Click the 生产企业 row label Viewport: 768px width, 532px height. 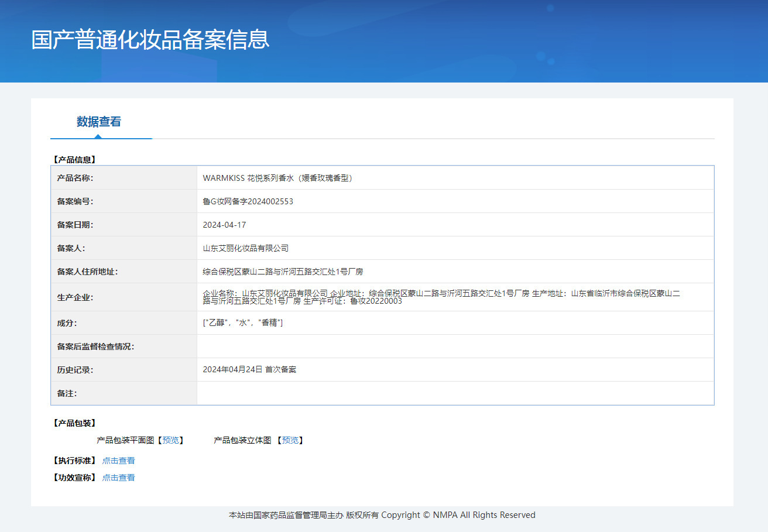coord(75,297)
